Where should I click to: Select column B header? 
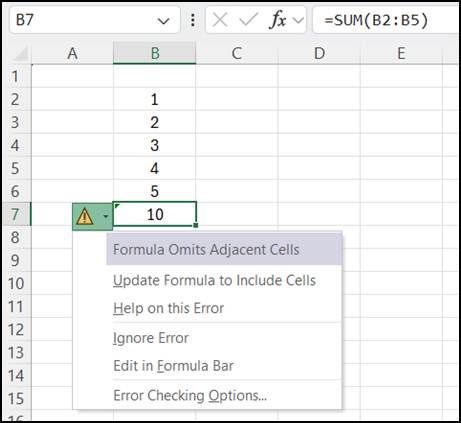tap(155, 53)
